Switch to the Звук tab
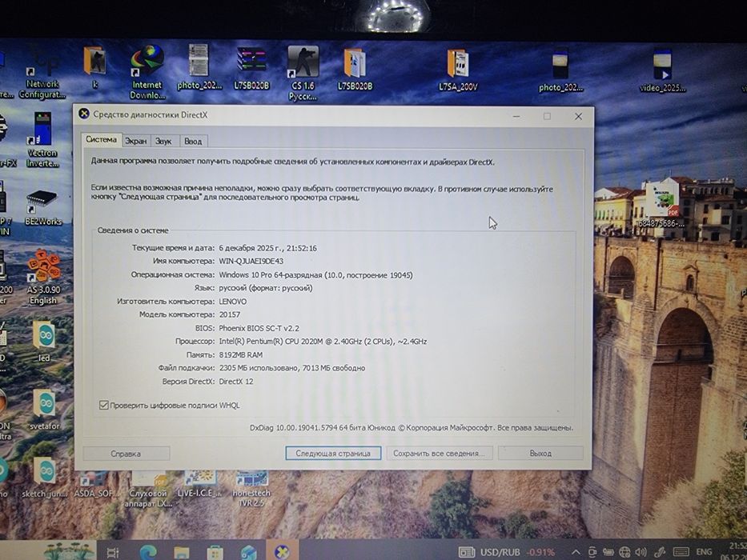 tap(163, 141)
